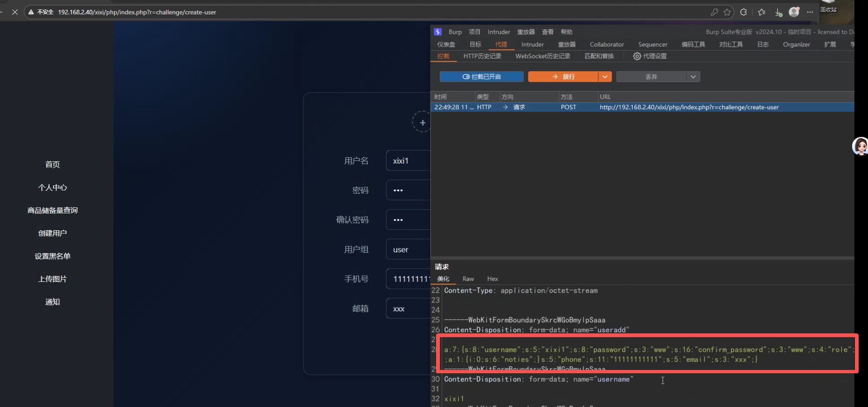Switch to the 目标 tab
The width and height of the screenshot is (868, 407).
pos(476,45)
